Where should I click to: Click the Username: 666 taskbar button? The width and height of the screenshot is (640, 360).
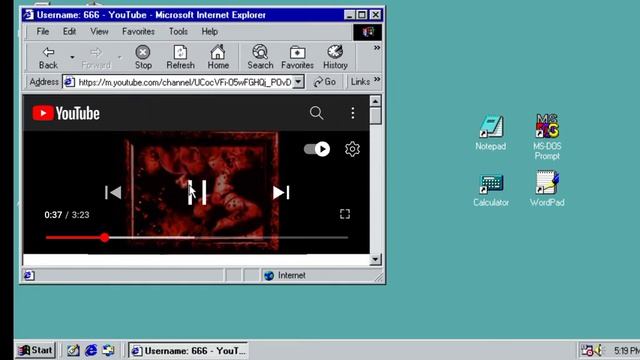[x=188, y=351]
